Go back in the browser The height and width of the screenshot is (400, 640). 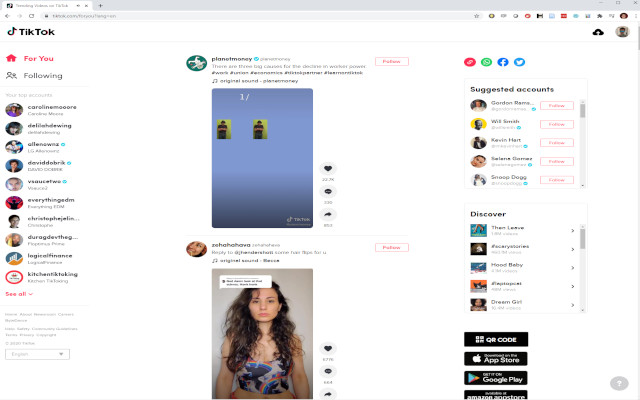coord(7,16)
